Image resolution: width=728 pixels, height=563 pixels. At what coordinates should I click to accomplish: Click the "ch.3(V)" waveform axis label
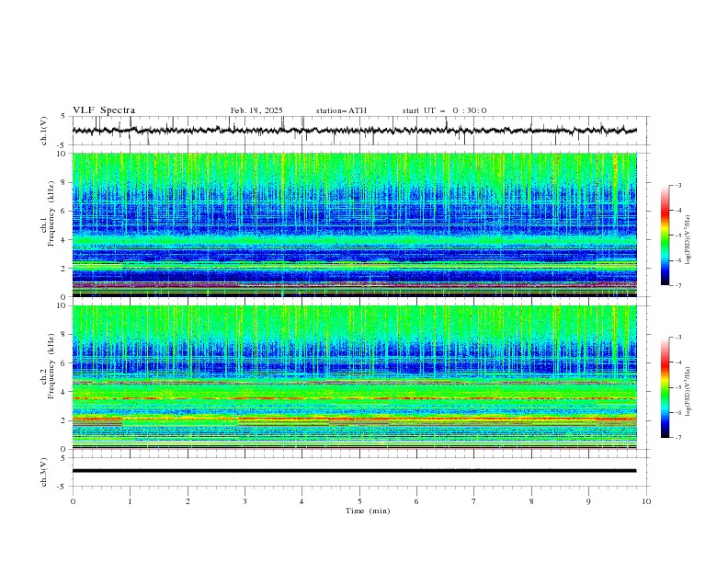[44, 472]
